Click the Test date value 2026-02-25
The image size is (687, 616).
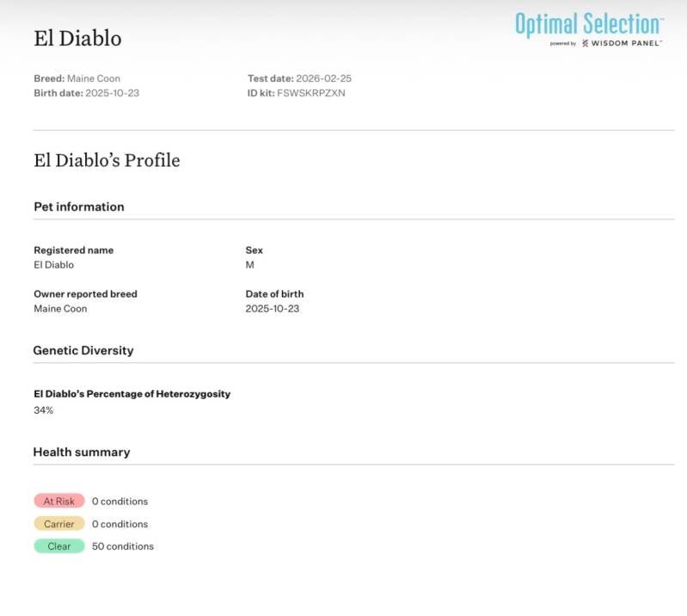pyautogui.click(x=323, y=78)
